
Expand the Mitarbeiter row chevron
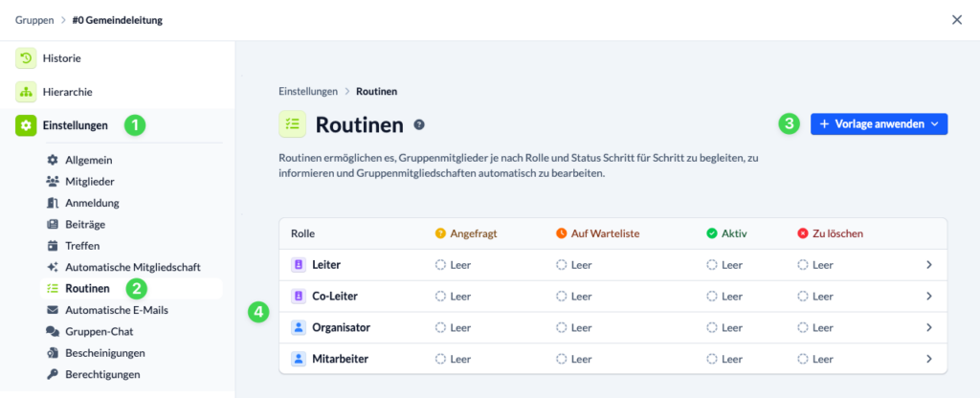928,359
